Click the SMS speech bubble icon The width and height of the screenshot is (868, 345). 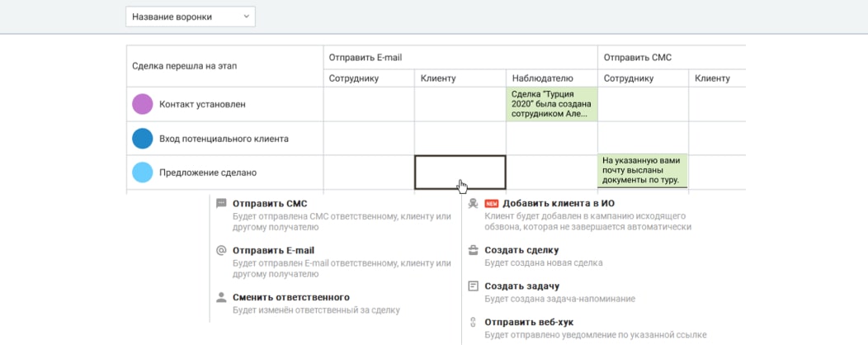coord(220,203)
